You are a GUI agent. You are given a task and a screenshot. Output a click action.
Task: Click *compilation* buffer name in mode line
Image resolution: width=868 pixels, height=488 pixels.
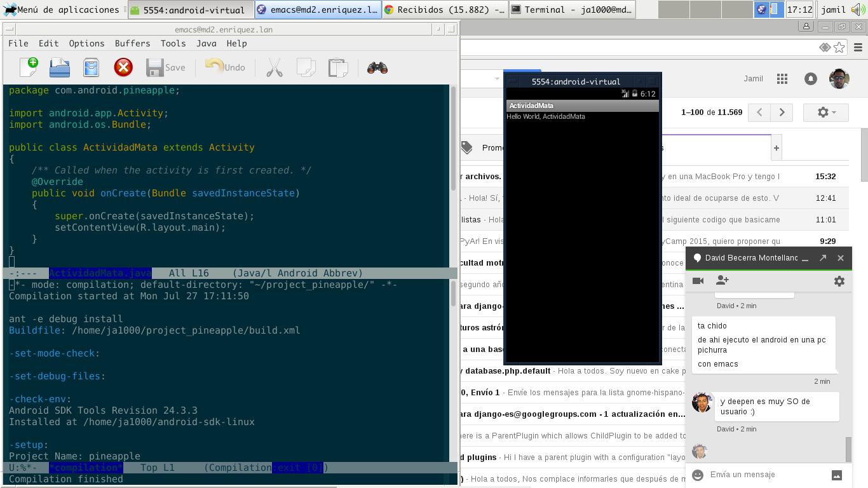pos(86,468)
